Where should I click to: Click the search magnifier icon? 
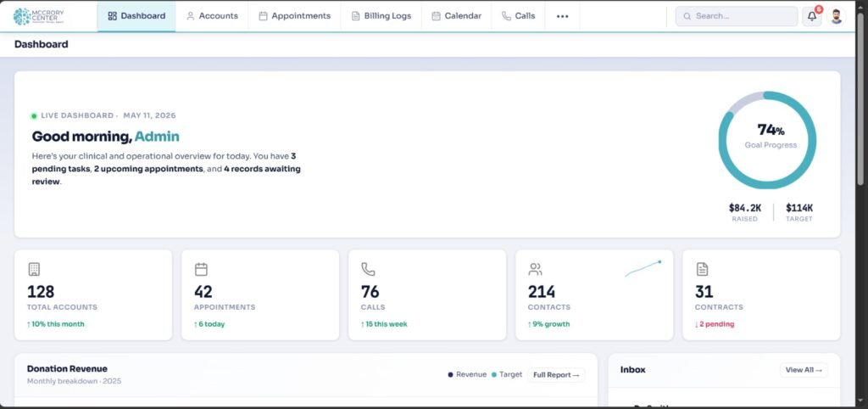687,16
